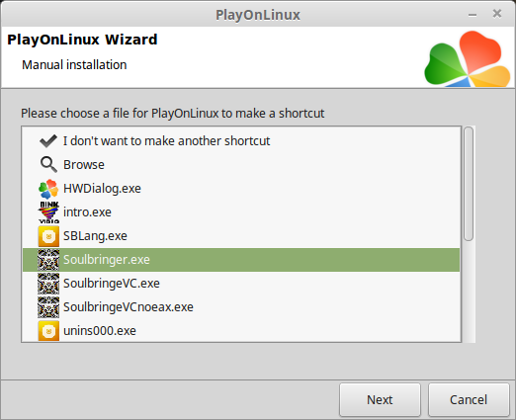This screenshot has height=420, width=516.
Task: Click the Bink Video icon for intro.exe
Action: pyautogui.click(x=48, y=212)
